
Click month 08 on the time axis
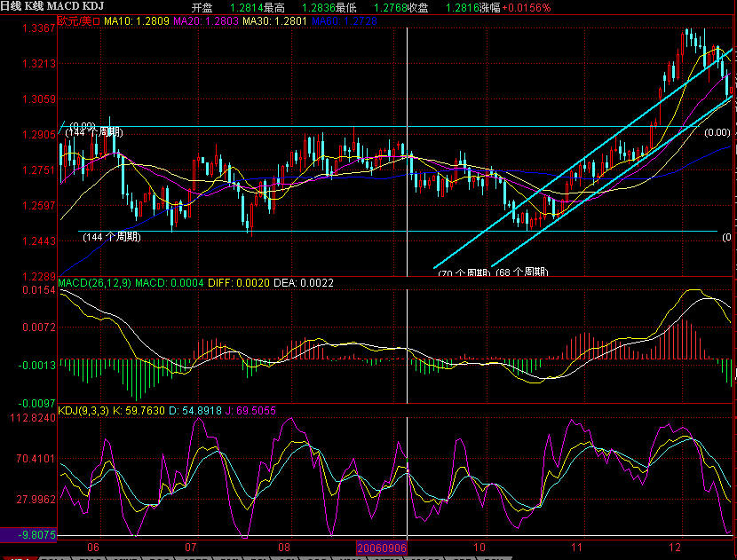(x=284, y=548)
